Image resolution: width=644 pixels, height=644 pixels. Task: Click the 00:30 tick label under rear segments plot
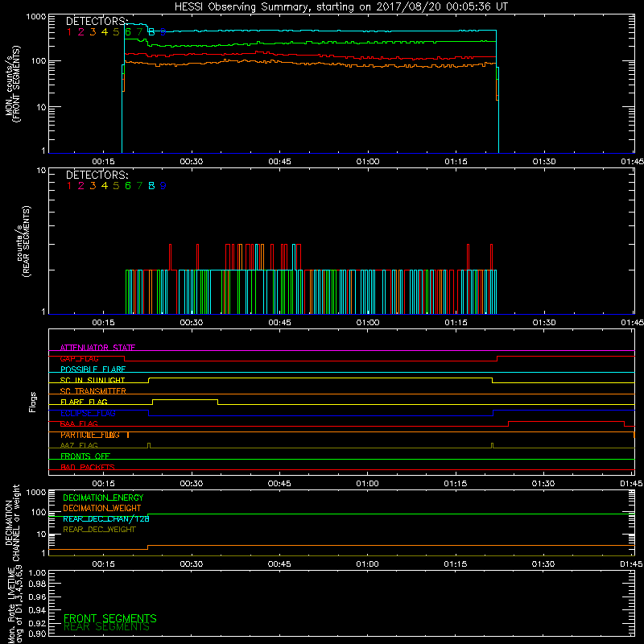pos(192,323)
